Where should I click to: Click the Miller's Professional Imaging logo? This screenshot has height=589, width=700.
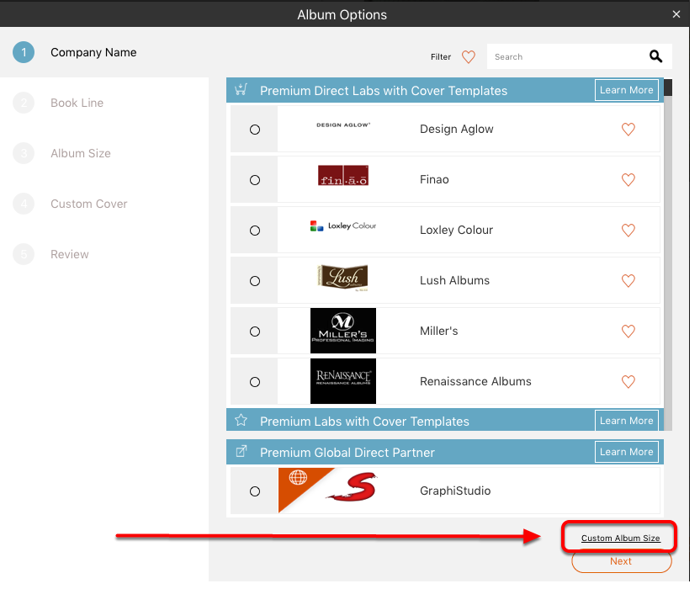point(343,331)
